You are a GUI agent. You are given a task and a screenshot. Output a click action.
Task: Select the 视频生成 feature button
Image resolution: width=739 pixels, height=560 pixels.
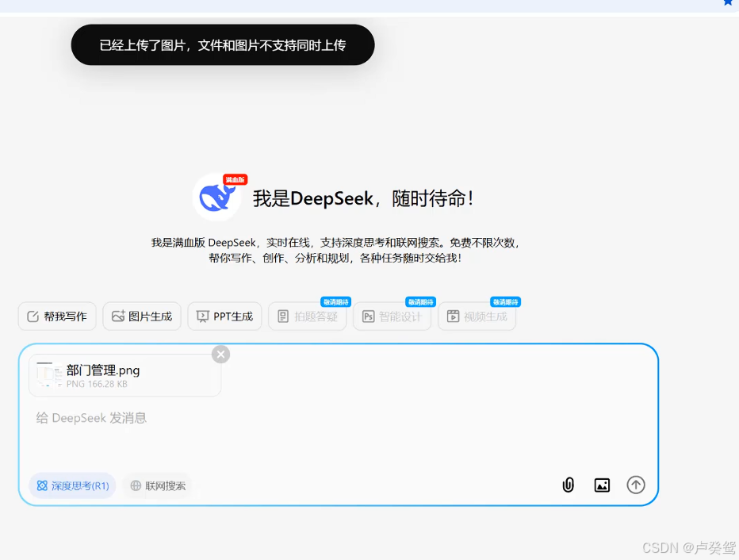point(477,316)
